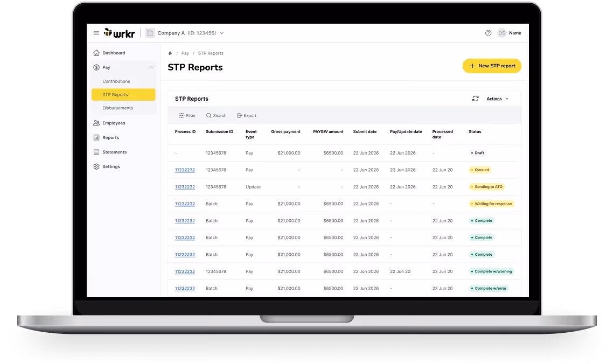The width and height of the screenshot is (614, 364).
Task: Click the Settings gear icon
Action: pyautogui.click(x=96, y=166)
